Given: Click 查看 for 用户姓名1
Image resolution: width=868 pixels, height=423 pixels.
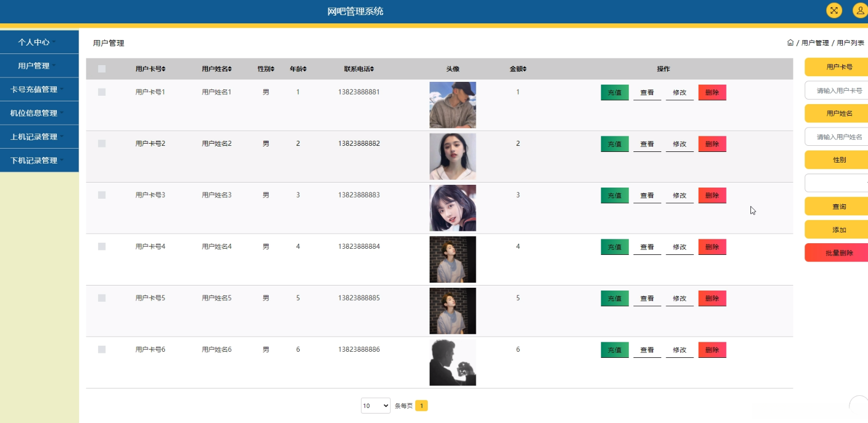Looking at the screenshot, I should point(647,92).
